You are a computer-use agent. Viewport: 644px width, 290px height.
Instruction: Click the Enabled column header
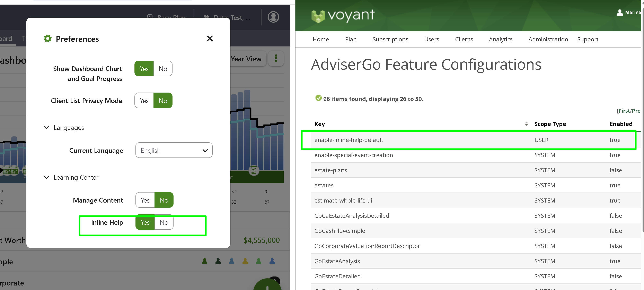pos(621,124)
